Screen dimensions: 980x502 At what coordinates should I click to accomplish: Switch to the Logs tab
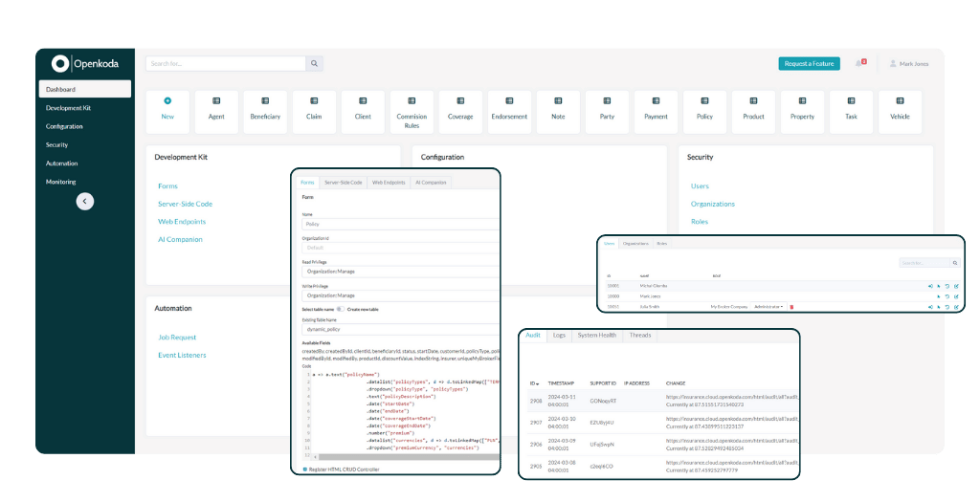click(x=559, y=336)
